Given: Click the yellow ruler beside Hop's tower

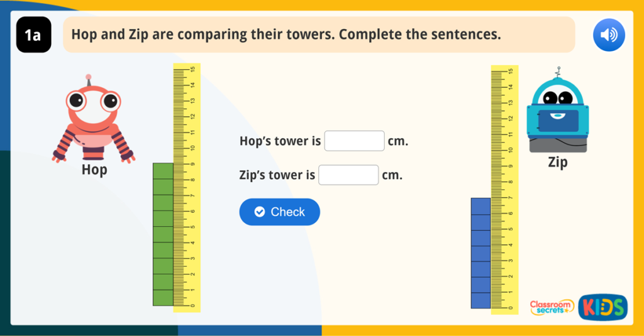Looking at the screenshot, I should pos(187,187).
